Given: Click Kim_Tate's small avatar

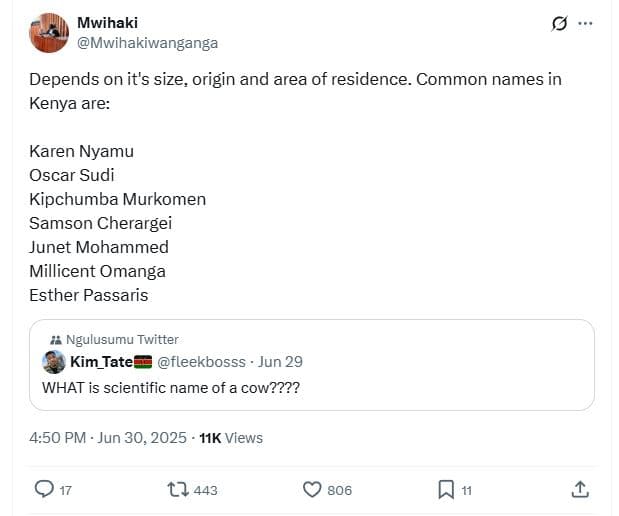Looking at the screenshot, I should click(x=54, y=362).
